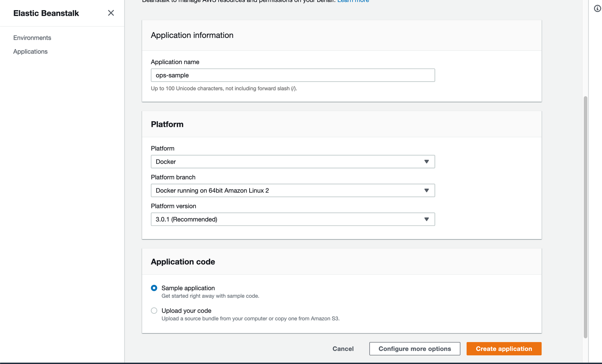Open the Platform dropdown showing Docker
The image size is (602, 364).
[x=292, y=162]
